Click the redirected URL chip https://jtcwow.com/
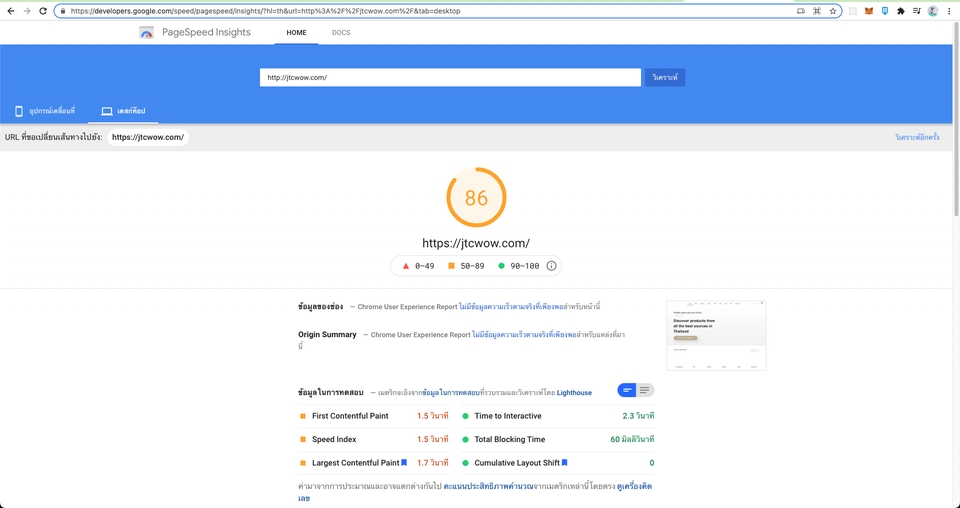960x508 pixels. tap(148, 137)
